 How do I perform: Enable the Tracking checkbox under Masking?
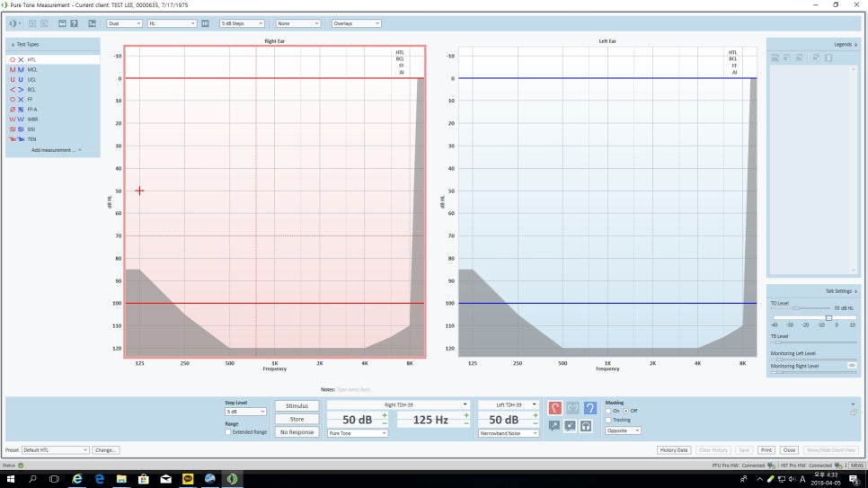(x=608, y=420)
